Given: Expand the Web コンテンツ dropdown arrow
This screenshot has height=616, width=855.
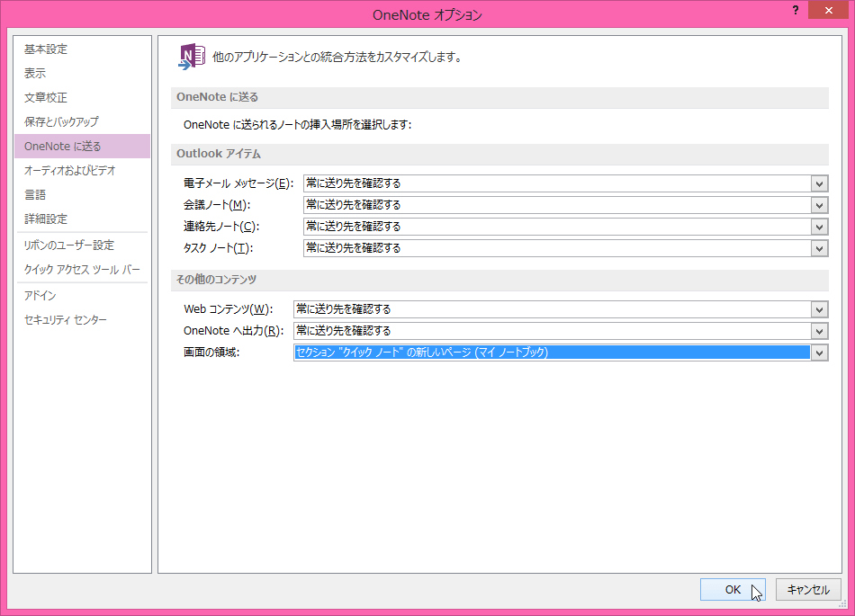Looking at the screenshot, I should point(819,309).
